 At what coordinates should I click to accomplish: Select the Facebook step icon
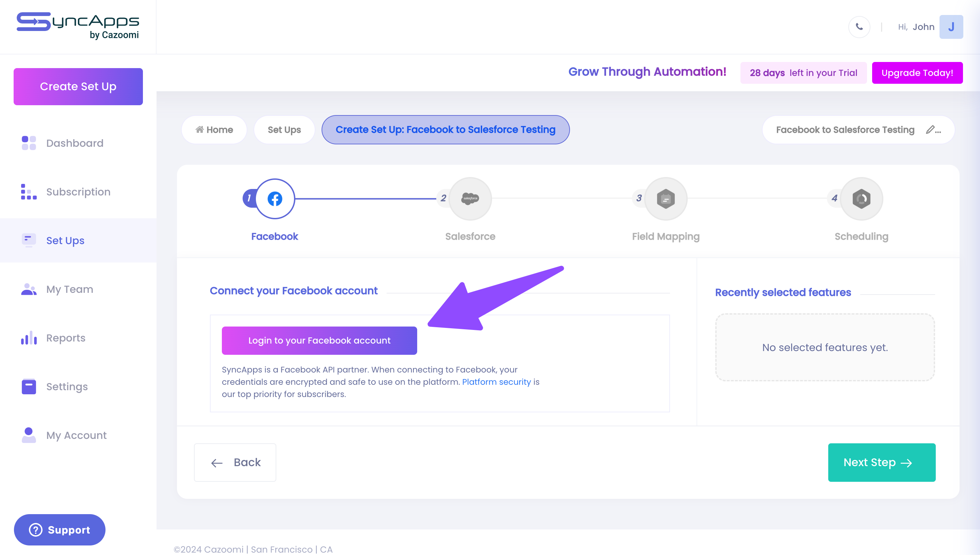[x=275, y=199]
